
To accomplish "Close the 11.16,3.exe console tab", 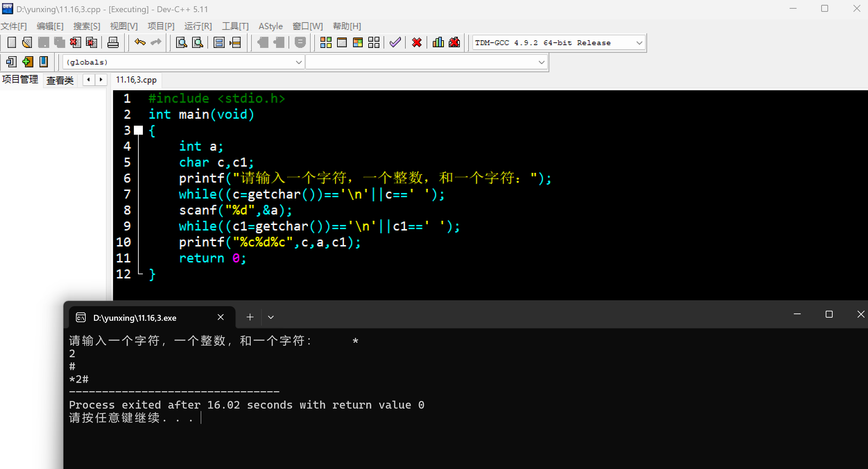I will [221, 317].
